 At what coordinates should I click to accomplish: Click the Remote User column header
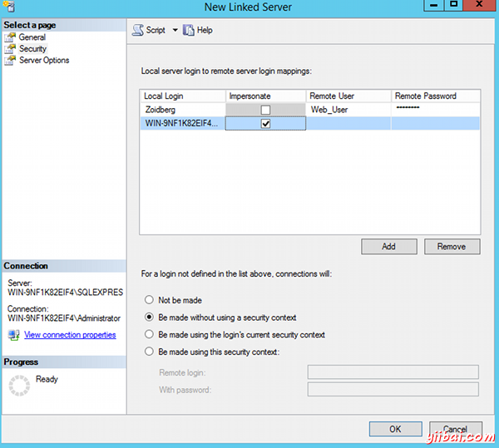tap(348, 96)
